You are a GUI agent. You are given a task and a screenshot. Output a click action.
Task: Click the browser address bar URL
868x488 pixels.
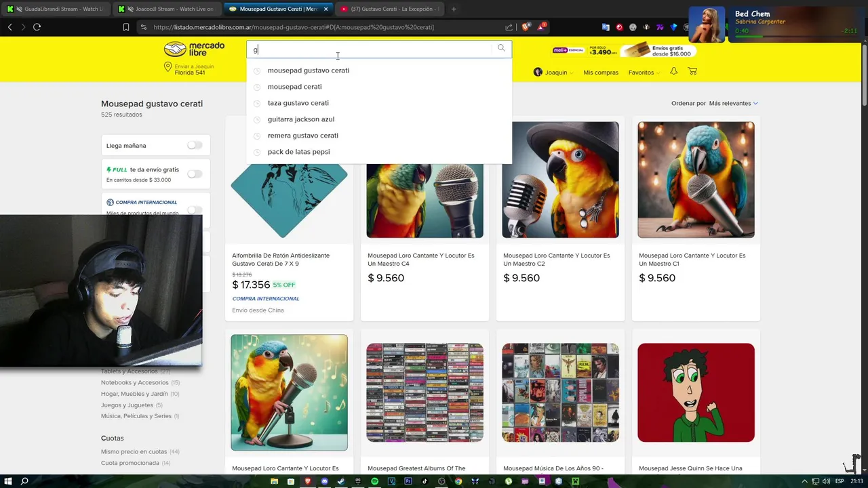point(294,27)
